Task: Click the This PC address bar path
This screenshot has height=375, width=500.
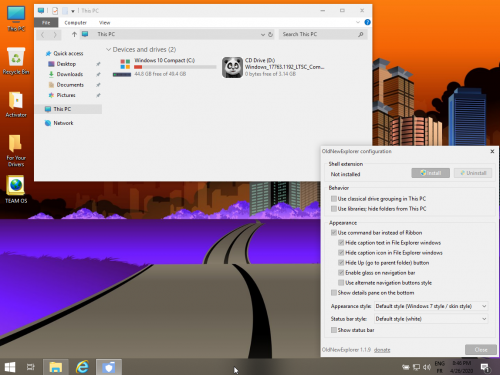Action: click(x=106, y=34)
